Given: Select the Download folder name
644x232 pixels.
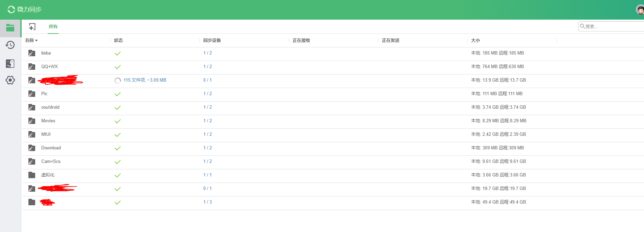Looking at the screenshot, I should [51, 148].
